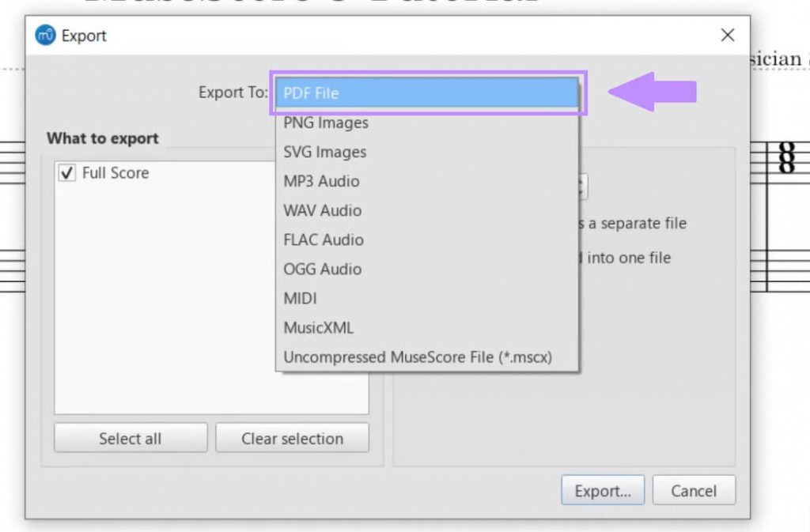Image resolution: width=810 pixels, height=532 pixels.
Task: Choose MusicXML from the format options
Action: coord(319,327)
